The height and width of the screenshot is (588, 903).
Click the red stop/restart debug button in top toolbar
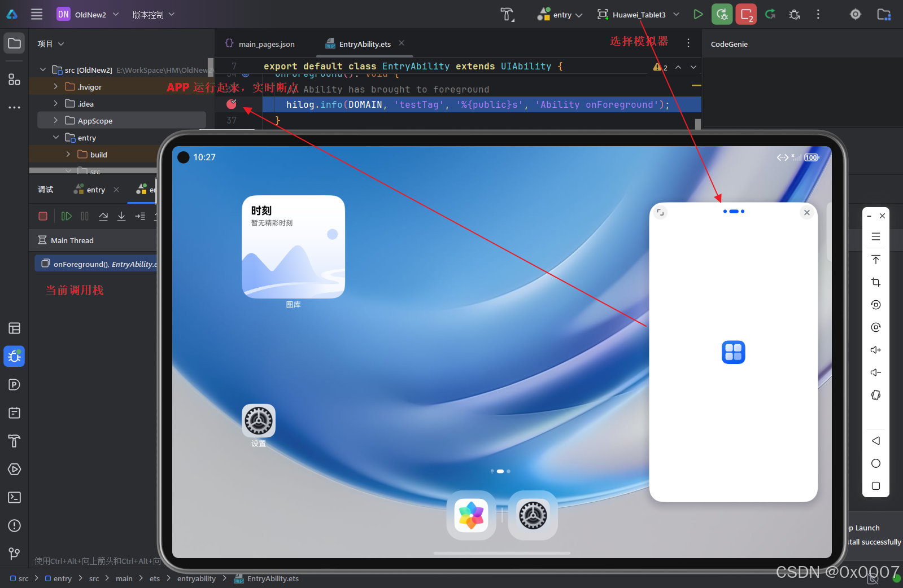pos(746,14)
